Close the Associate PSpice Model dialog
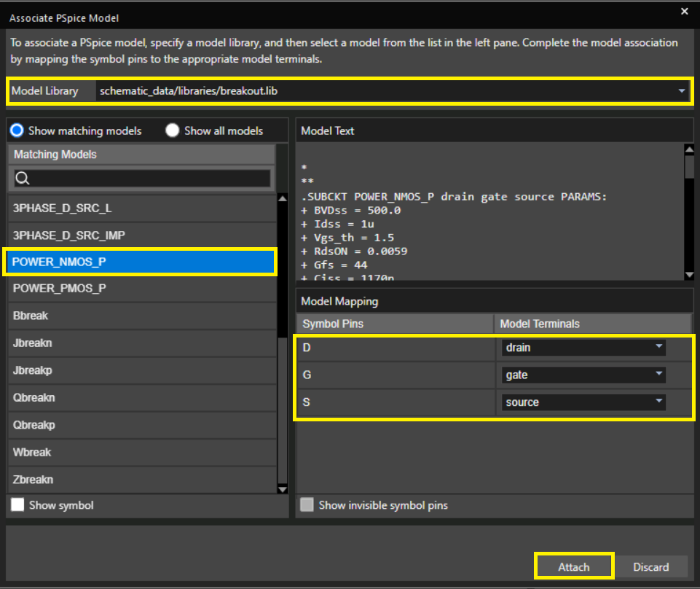 (x=684, y=12)
